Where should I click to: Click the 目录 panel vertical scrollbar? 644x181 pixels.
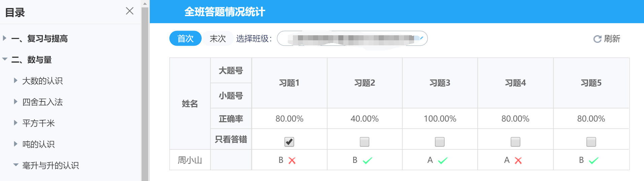coord(145,94)
